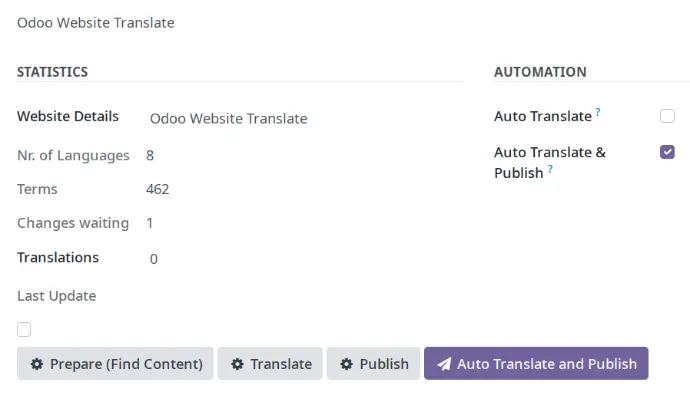The image size is (690, 402).
Task: Click the Nr. of Languages label
Action: [x=73, y=155]
